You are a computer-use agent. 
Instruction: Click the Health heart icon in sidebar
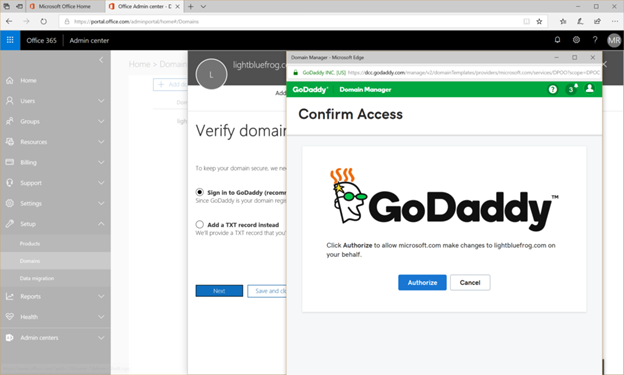tap(10, 317)
